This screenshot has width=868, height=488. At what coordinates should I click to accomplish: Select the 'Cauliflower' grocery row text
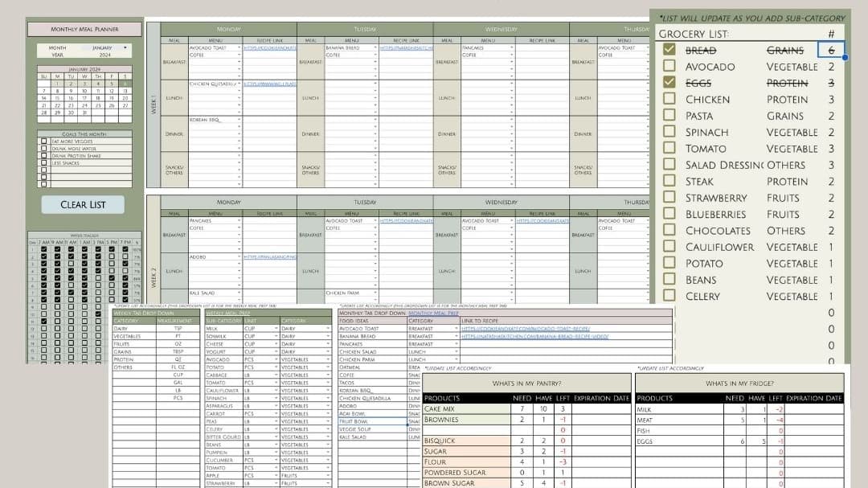(x=719, y=247)
